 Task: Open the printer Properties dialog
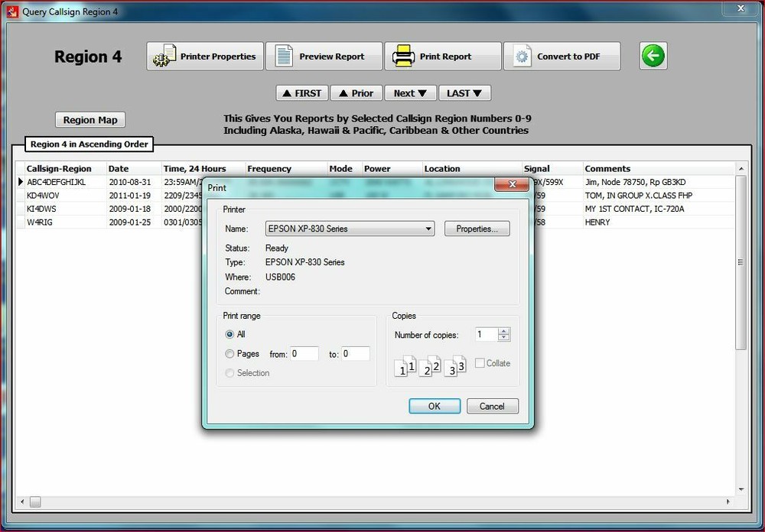[x=477, y=228]
